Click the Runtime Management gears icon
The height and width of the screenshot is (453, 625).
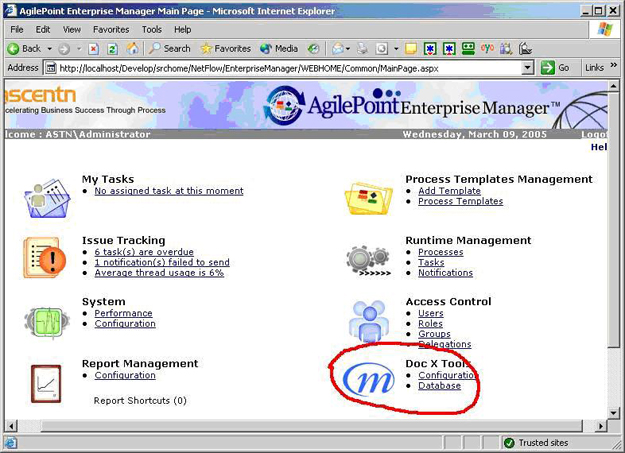[x=369, y=260]
